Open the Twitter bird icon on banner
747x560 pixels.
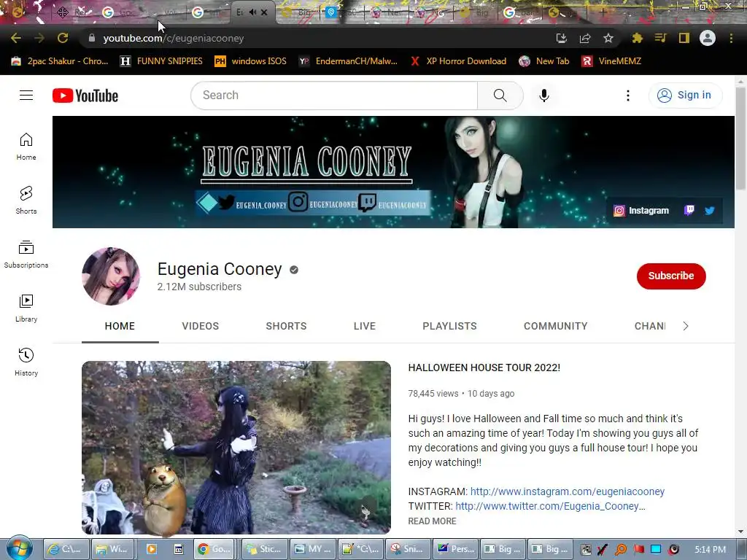tap(710, 211)
